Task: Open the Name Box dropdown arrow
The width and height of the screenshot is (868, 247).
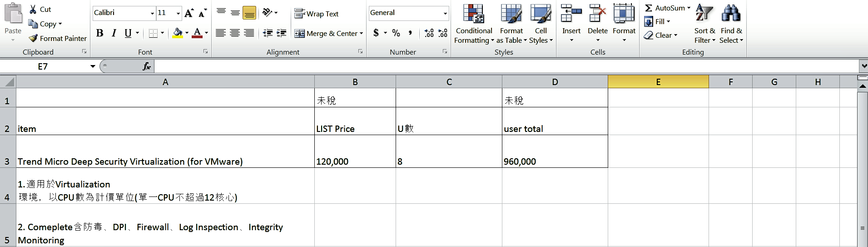Action: coord(93,66)
